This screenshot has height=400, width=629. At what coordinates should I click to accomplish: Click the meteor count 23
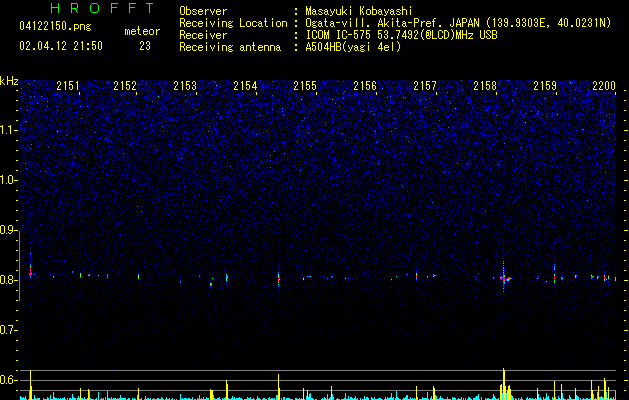(x=145, y=46)
